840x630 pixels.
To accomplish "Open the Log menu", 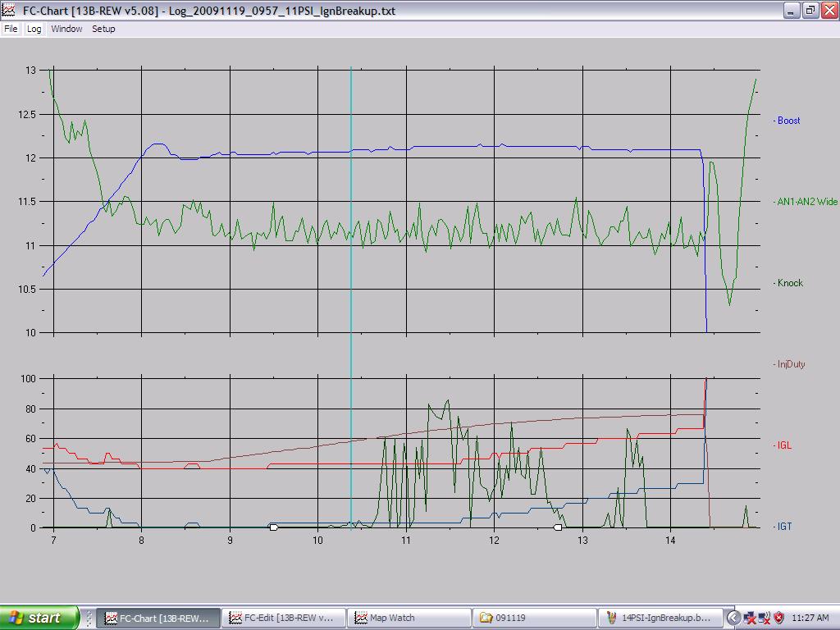I will click(x=34, y=29).
